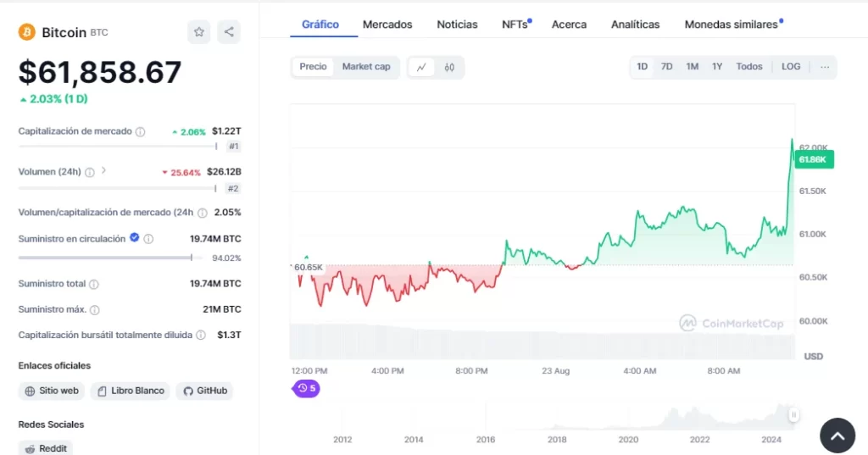
Task: Click info icon next to Capitalización de mercado
Action: pos(141,132)
